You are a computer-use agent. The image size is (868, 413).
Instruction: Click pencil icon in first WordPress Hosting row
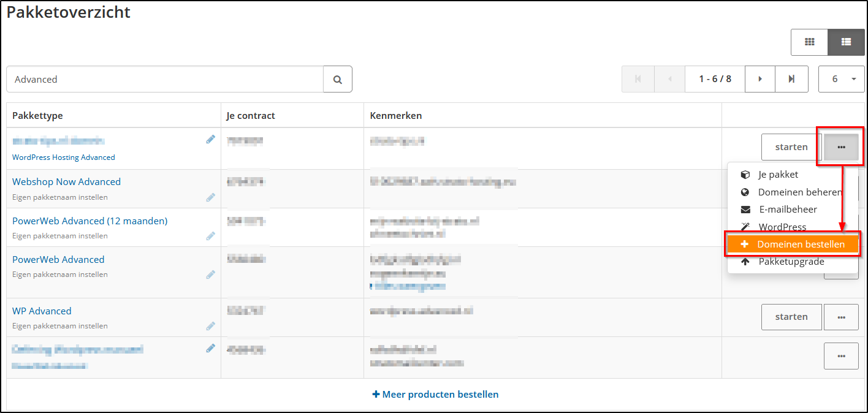(211, 140)
